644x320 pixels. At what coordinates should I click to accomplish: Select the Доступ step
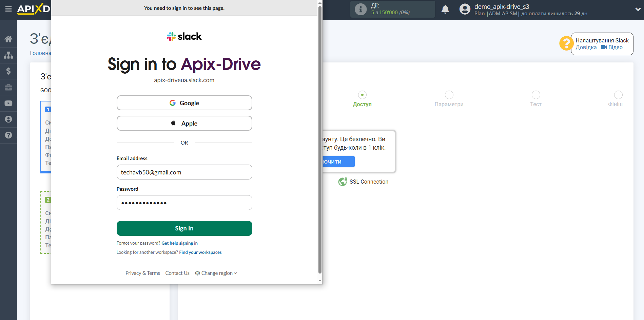(x=362, y=99)
